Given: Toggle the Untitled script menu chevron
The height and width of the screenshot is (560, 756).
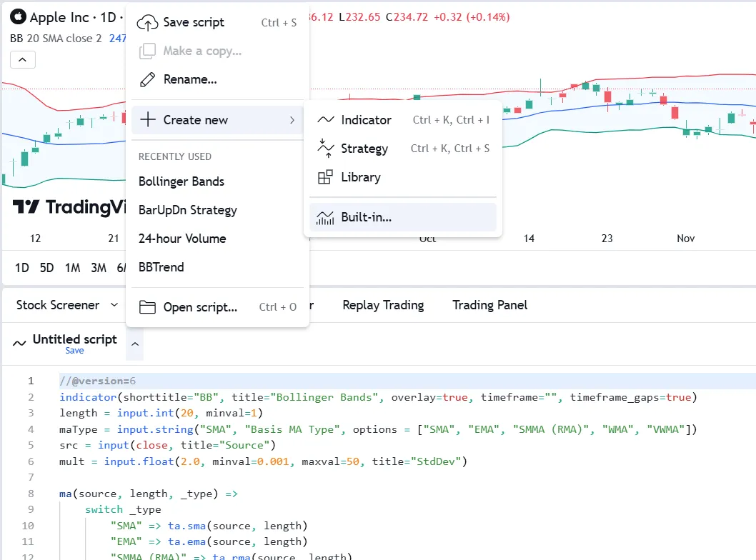Looking at the screenshot, I should pos(135,344).
